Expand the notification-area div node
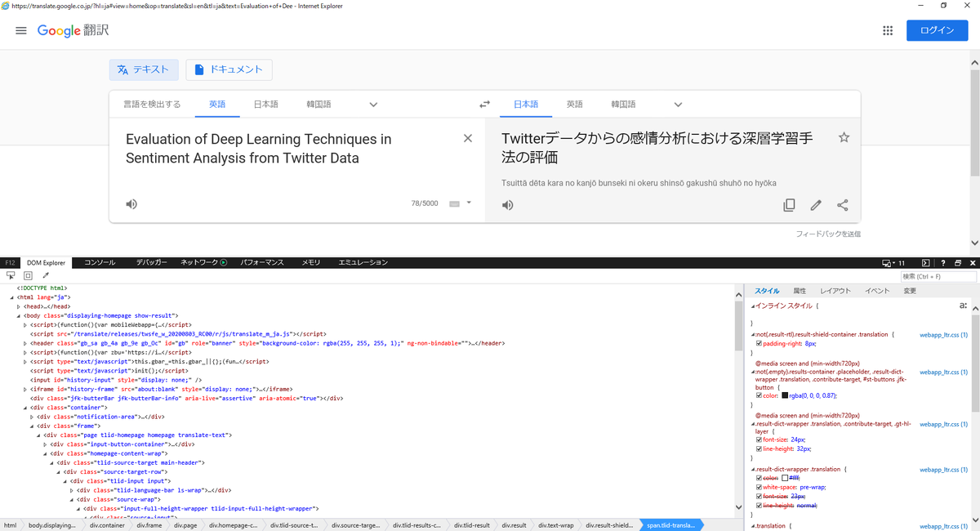Viewport: 980px width, 531px height. [31, 417]
